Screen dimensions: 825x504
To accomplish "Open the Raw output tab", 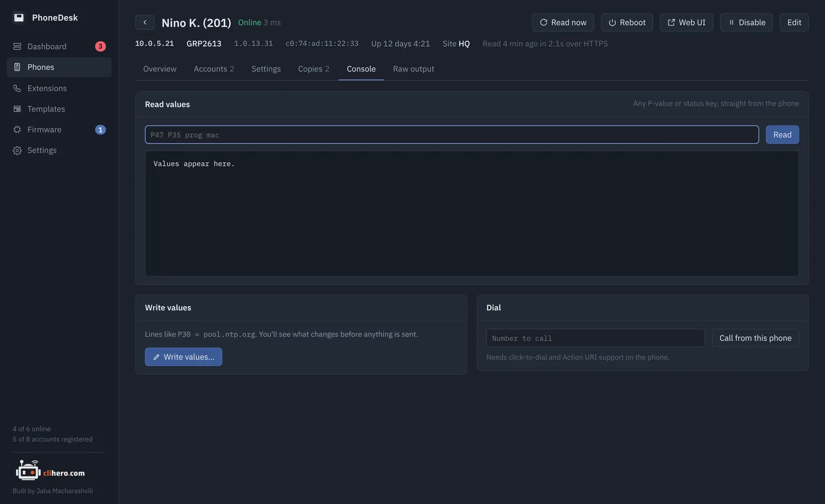I will pyautogui.click(x=414, y=69).
